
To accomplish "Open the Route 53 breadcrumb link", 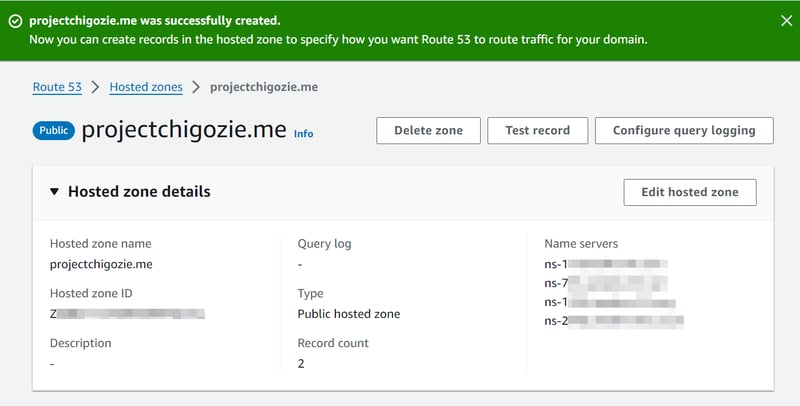I will tap(57, 87).
